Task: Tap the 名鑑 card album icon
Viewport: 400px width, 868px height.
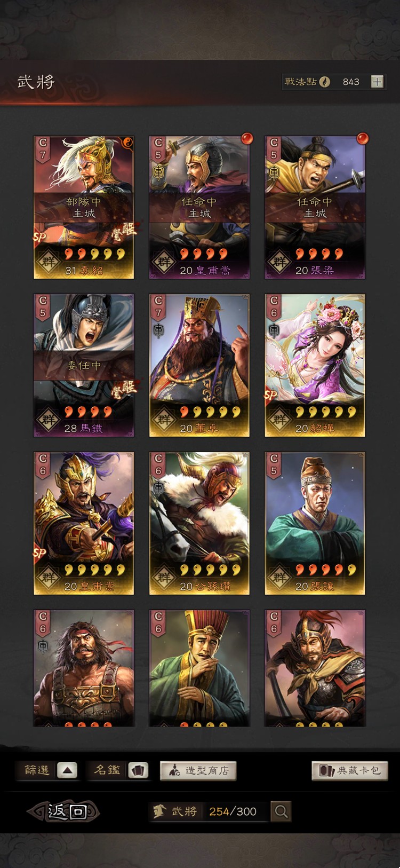Action: (x=138, y=770)
